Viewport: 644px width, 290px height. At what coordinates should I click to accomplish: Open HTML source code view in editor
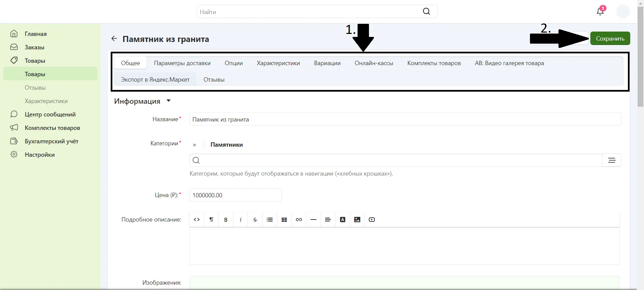197,220
